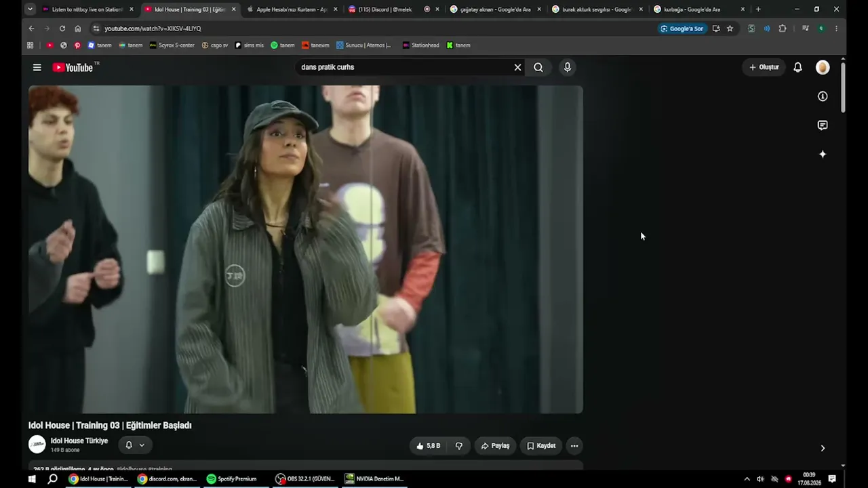The height and width of the screenshot is (488, 868).
Task: Open Idol House Türkiye channel avatar
Action: click(37, 445)
